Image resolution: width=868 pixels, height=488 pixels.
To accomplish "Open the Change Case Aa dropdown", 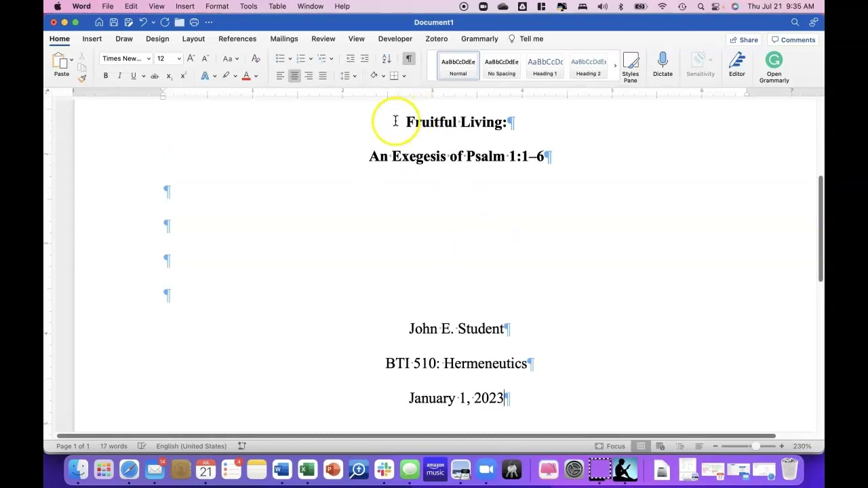I will tap(231, 58).
